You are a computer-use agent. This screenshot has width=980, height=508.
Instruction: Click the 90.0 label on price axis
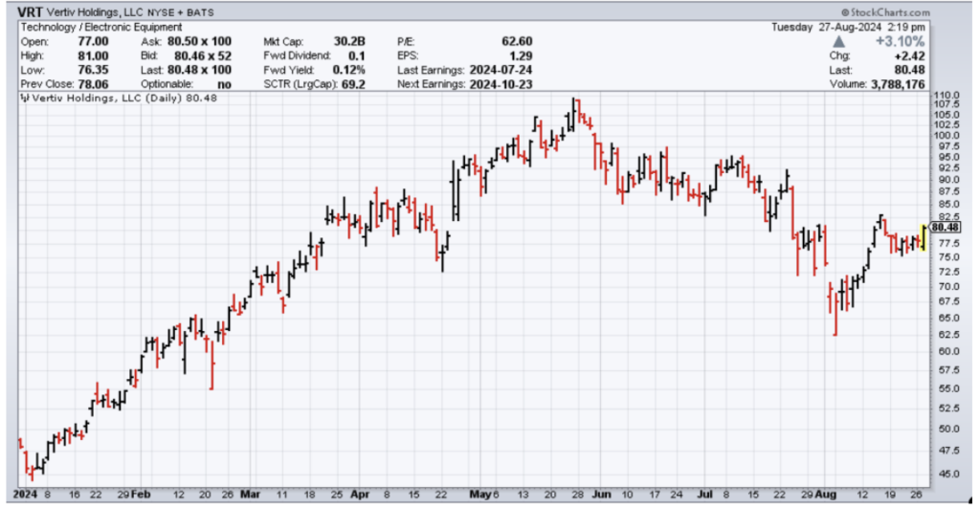947,180
